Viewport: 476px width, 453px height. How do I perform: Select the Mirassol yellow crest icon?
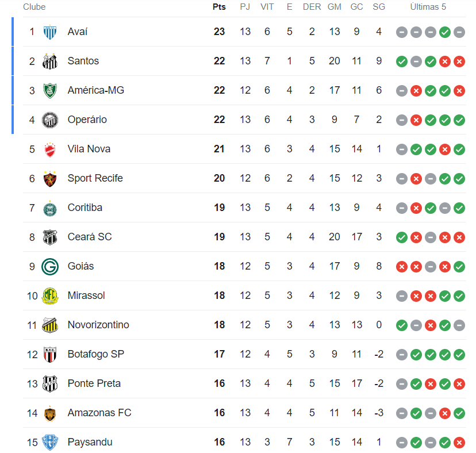[x=50, y=296]
